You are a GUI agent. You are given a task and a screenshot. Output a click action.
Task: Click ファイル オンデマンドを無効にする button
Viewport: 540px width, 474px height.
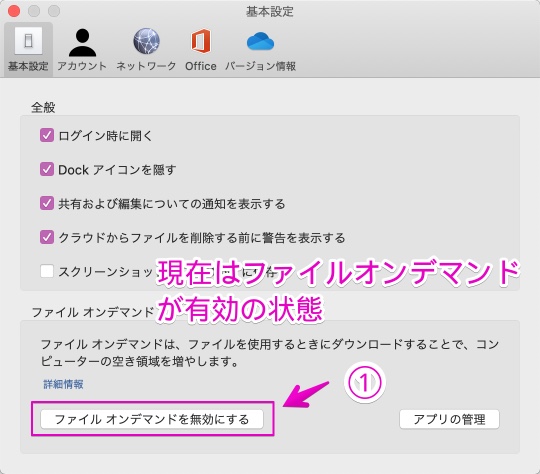coord(152,419)
